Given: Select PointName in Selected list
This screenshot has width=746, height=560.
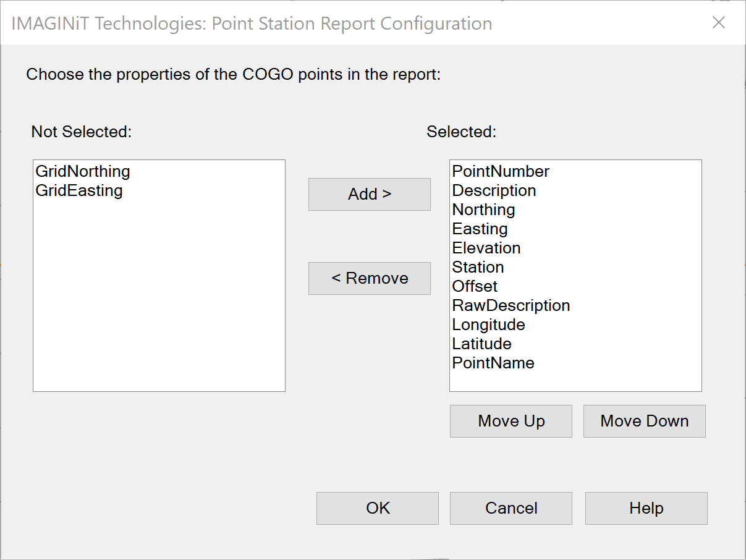Looking at the screenshot, I should (493, 363).
